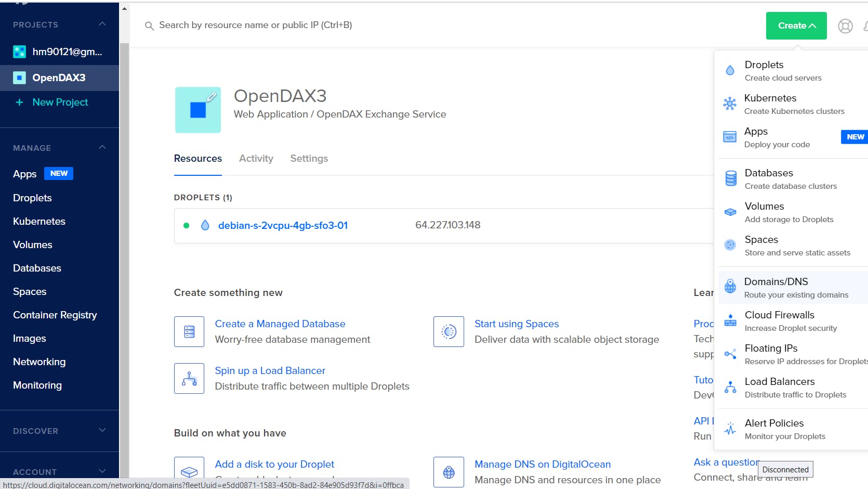Expand the ACCOUNT sidebar section chevron
Viewport: 868px width, 489px height.
point(102,471)
